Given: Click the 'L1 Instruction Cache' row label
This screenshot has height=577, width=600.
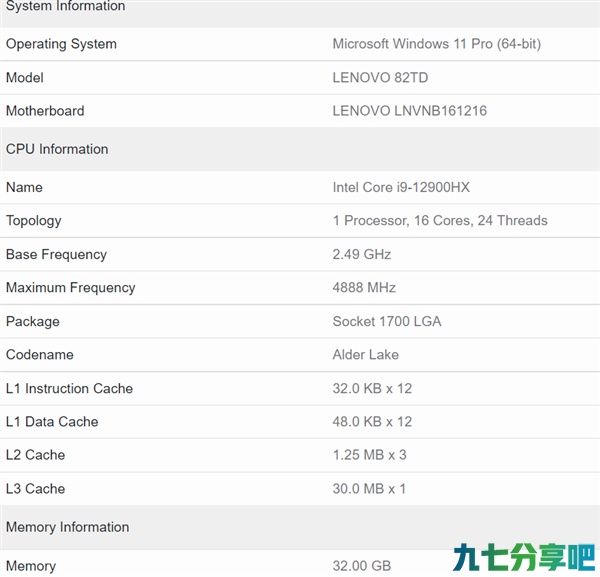Looking at the screenshot, I should 69,389.
